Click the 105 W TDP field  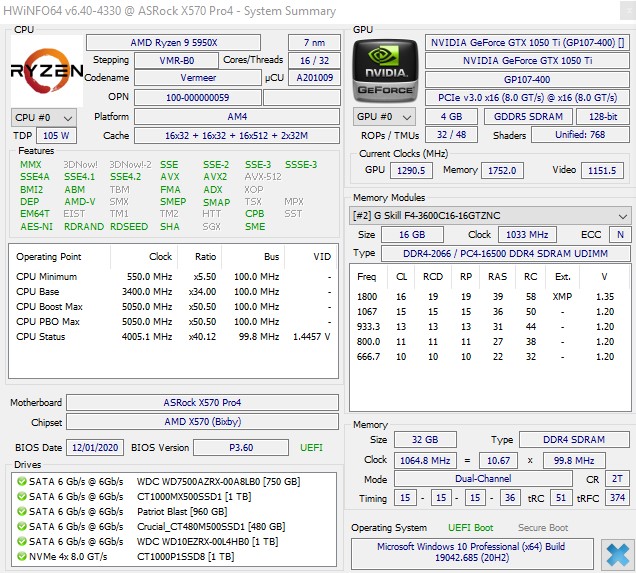[56, 135]
